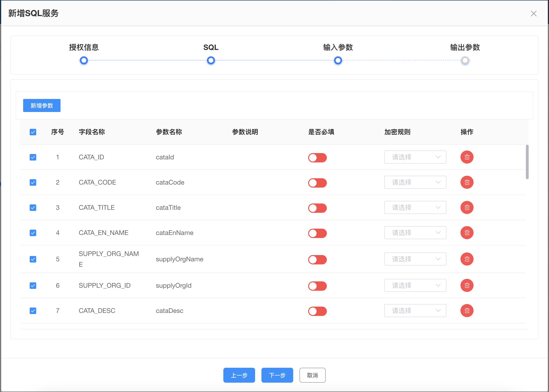The image size is (549, 392).
Task: Click the 新增参数 button
Action: (x=42, y=105)
